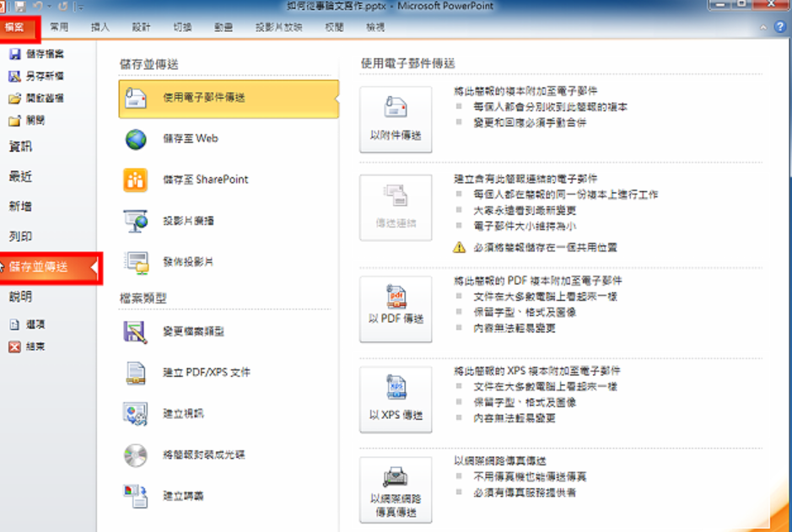The width and height of the screenshot is (792, 532).
Task: Select 儲存至 Web globe option
Action: [229, 139]
